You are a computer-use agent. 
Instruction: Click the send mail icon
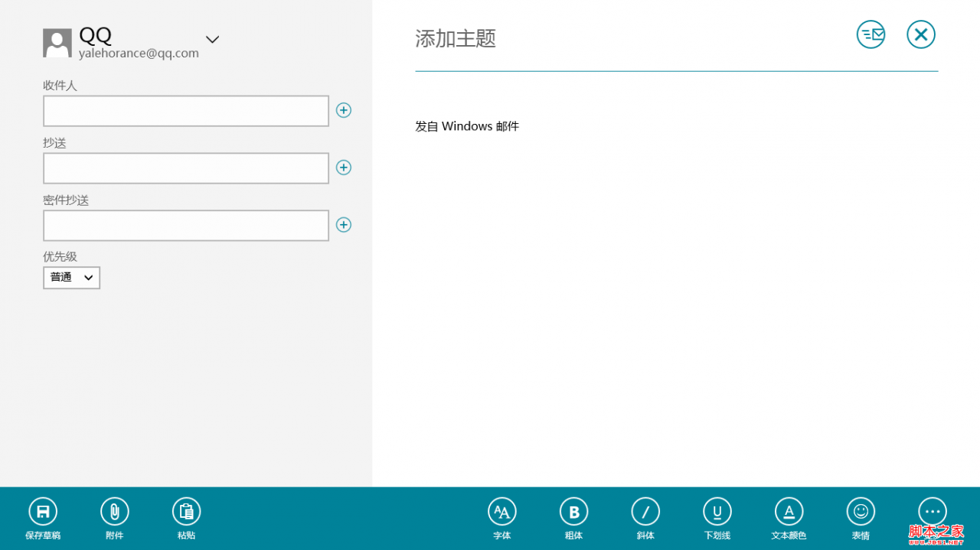871,34
